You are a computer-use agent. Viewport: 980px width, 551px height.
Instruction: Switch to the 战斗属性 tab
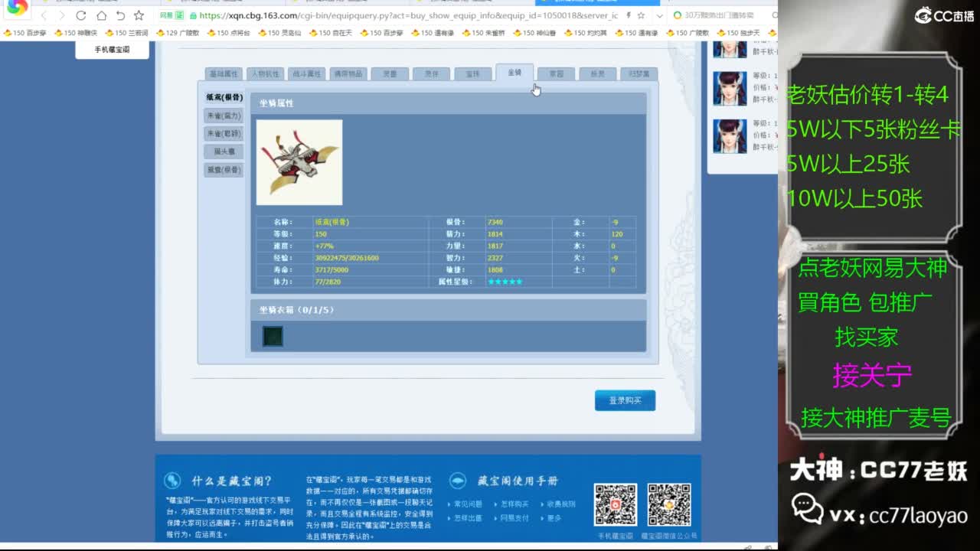(306, 74)
